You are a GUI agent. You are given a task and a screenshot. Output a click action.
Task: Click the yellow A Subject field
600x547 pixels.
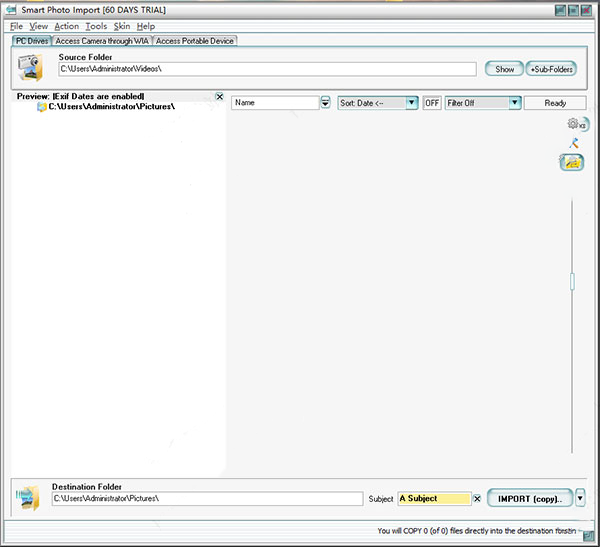pyautogui.click(x=434, y=499)
